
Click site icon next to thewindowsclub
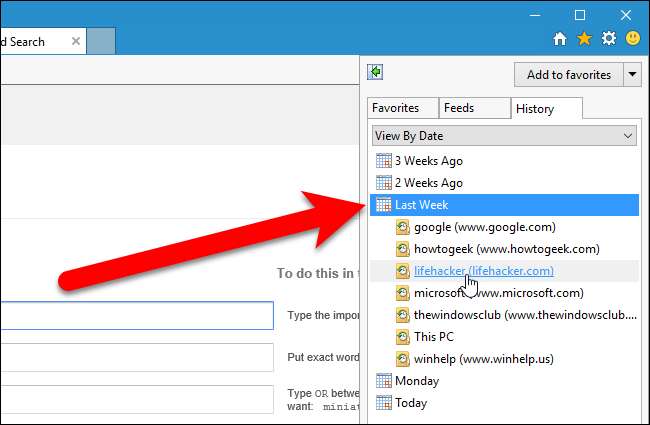point(403,315)
